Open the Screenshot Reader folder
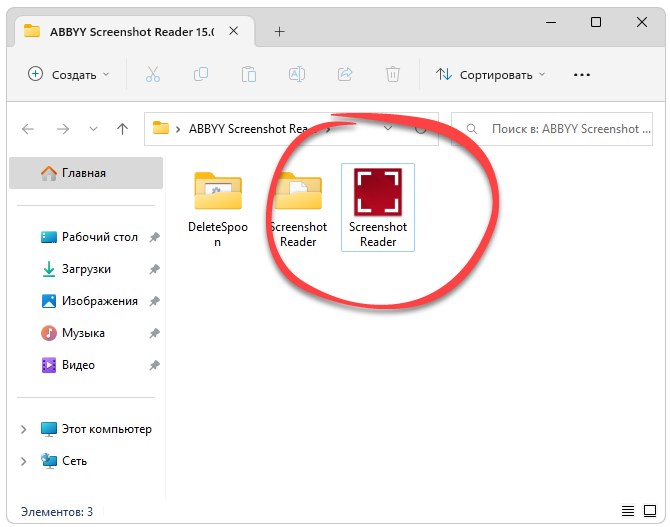The height and width of the screenshot is (527, 670). pos(298,207)
